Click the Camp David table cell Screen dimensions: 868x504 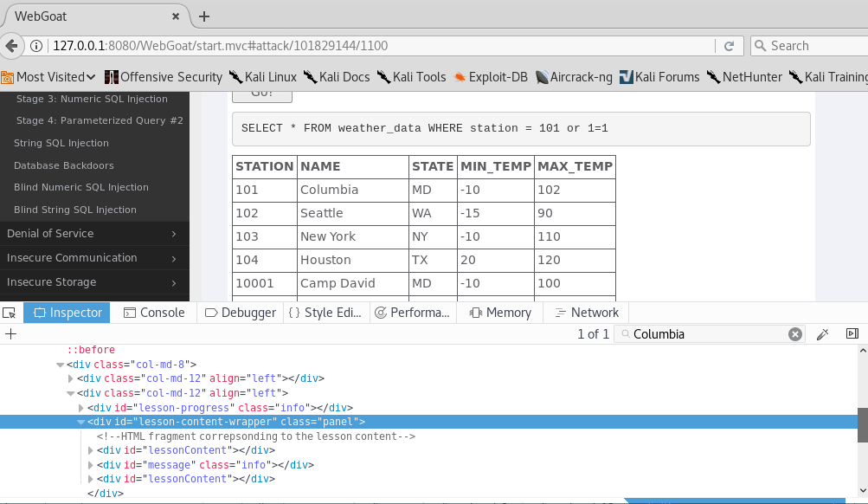(x=352, y=283)
